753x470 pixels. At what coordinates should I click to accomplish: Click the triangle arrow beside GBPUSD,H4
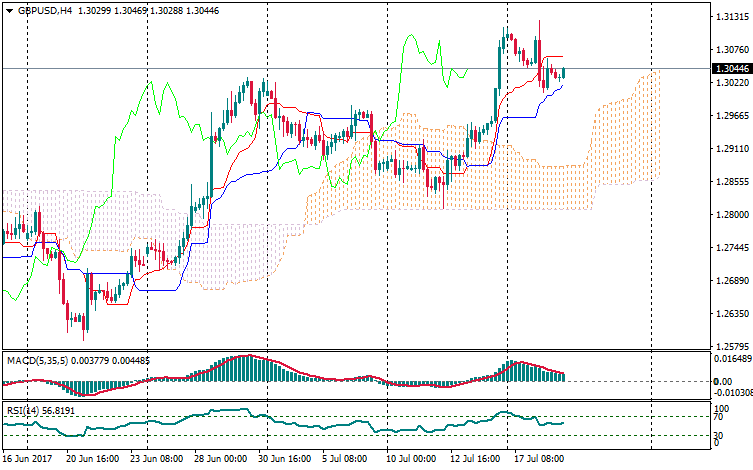click(x=8, y=9)
